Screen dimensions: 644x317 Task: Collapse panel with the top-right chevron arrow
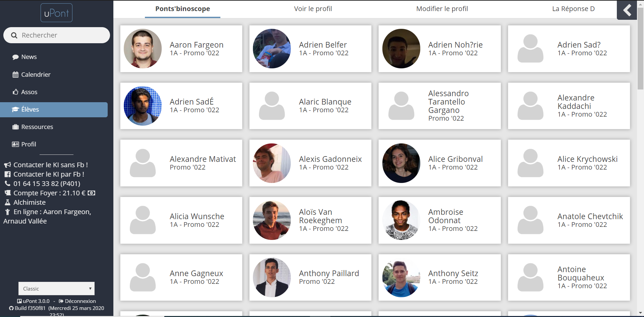[627, 10]
